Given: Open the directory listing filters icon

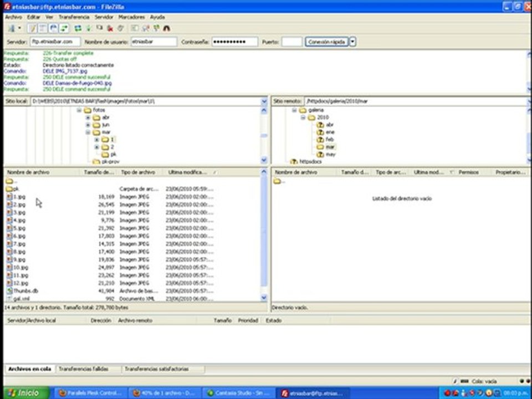Looking at the screenshot, I should pos(135,28).
